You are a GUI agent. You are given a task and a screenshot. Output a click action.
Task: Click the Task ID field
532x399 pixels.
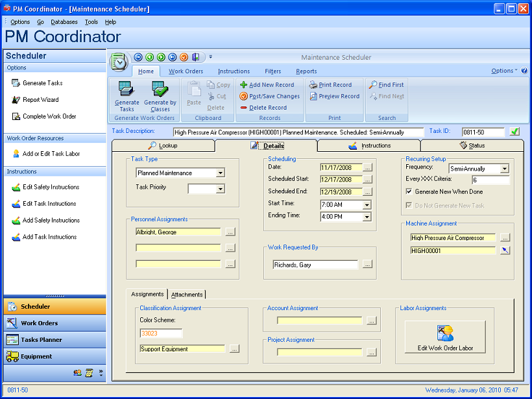[483, 132]
